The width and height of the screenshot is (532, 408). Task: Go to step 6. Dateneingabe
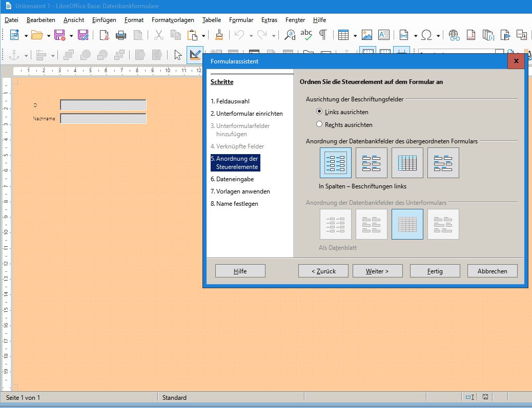pos(232,179)
